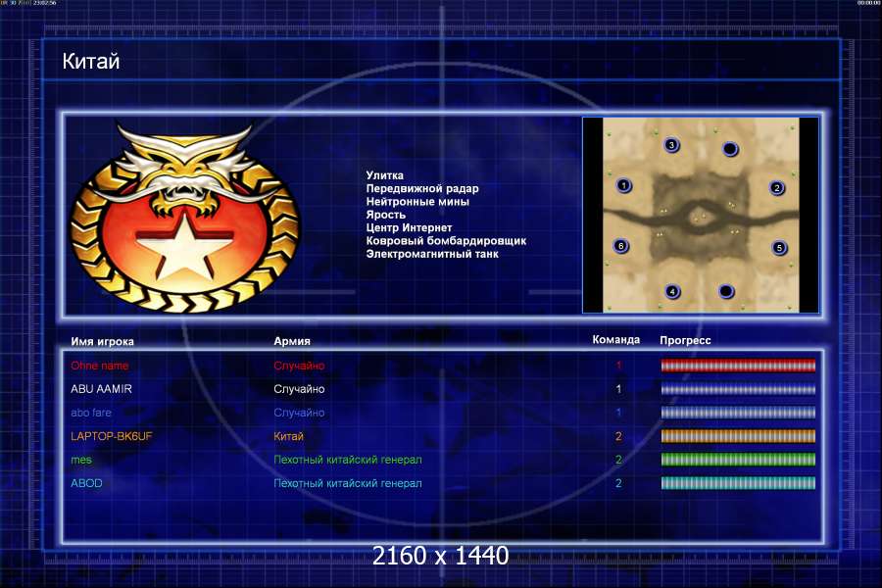Screen dimensions: 882x588
Task: Click 'Случайно' army in the abo fare row
Action: coord(299,413)
